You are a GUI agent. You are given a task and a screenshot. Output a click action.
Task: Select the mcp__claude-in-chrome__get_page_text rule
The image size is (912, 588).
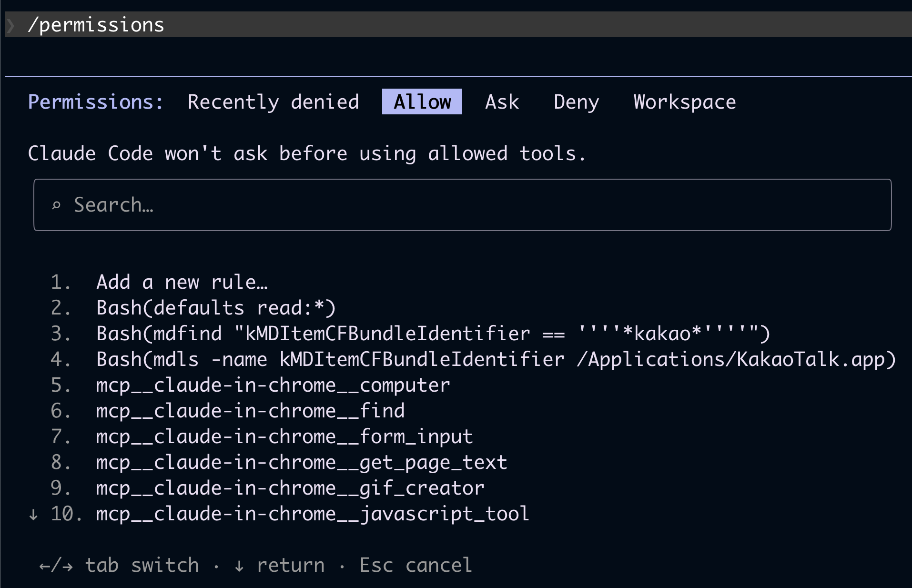pyautogui.click(x=302, y=462)
